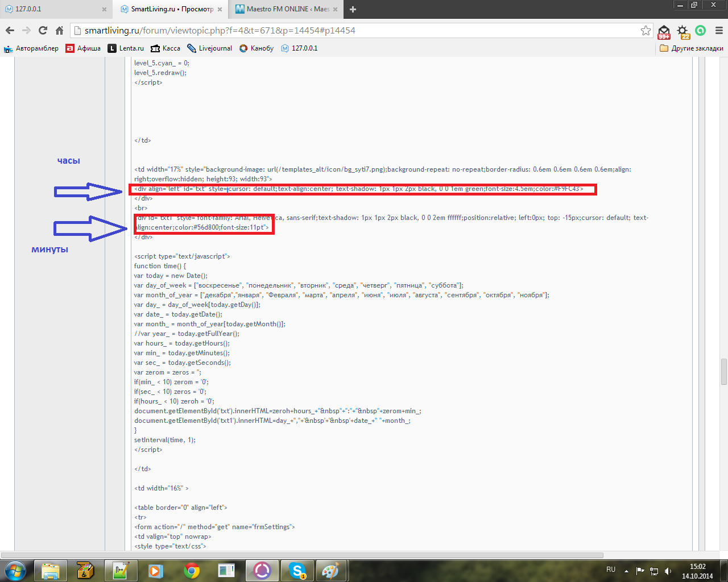728x582 pixels.
Task: Close the 127.0.0.1 tab
Action: click(104, 9)
